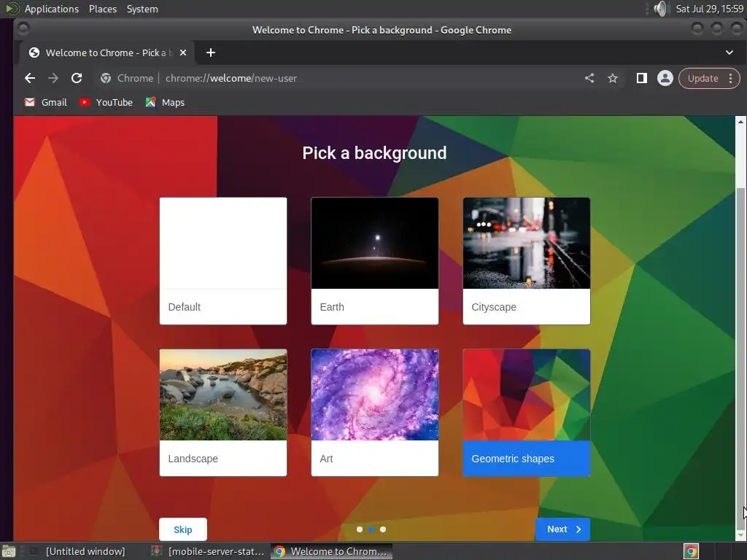Open the Maps bookmark

165,102
